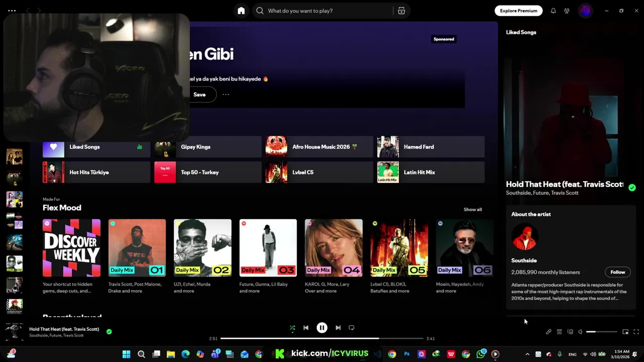This screenshot has width=644, height=362.
Task: Open the play queue icon
Action: click(559, 332)
